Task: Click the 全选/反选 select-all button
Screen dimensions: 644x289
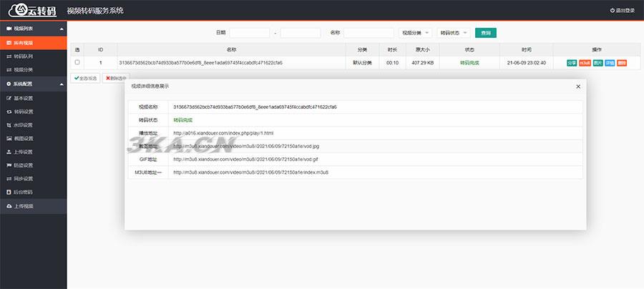Action: click(85, 78)
